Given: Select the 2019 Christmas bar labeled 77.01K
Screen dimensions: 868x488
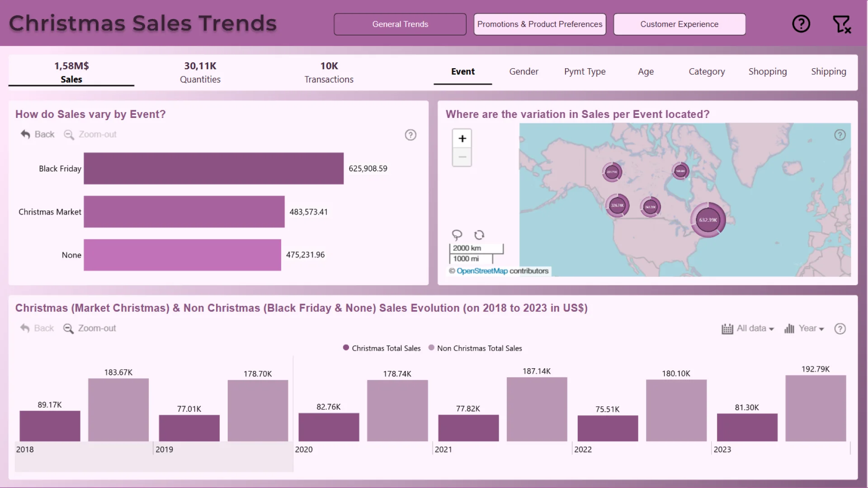Looking at the screenshot, I should pos(189,428).
